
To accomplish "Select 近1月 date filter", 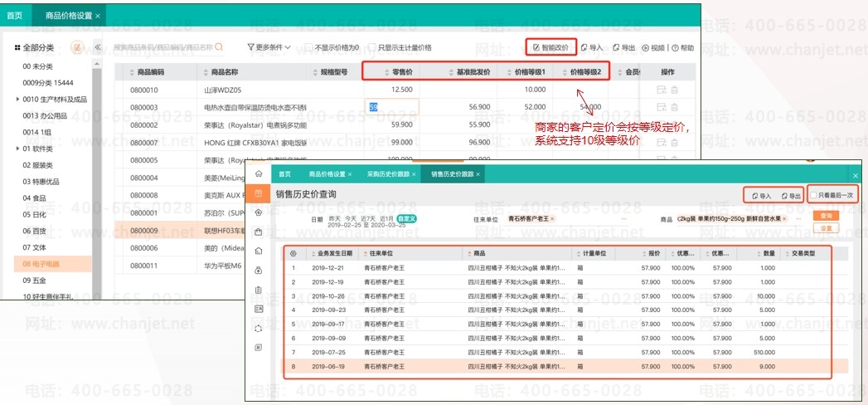I will coord(386,218).
